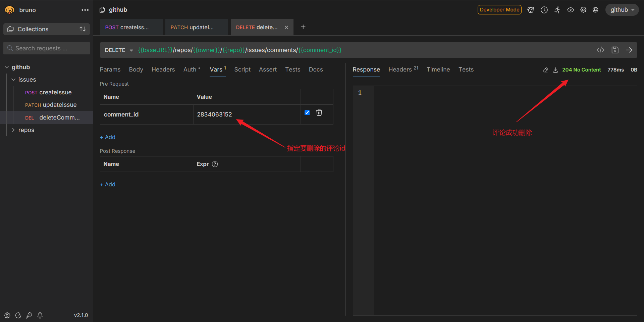This screenshot has height=322, width=644.
Task: Open the three-dots menu next to bruno
Action: (x=85, y=10)
